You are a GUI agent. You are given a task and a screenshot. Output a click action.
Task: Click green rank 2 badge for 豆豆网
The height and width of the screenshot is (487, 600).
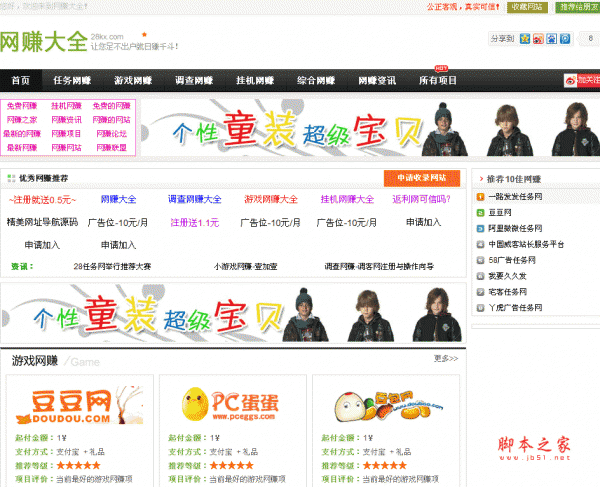coord(480,213)
